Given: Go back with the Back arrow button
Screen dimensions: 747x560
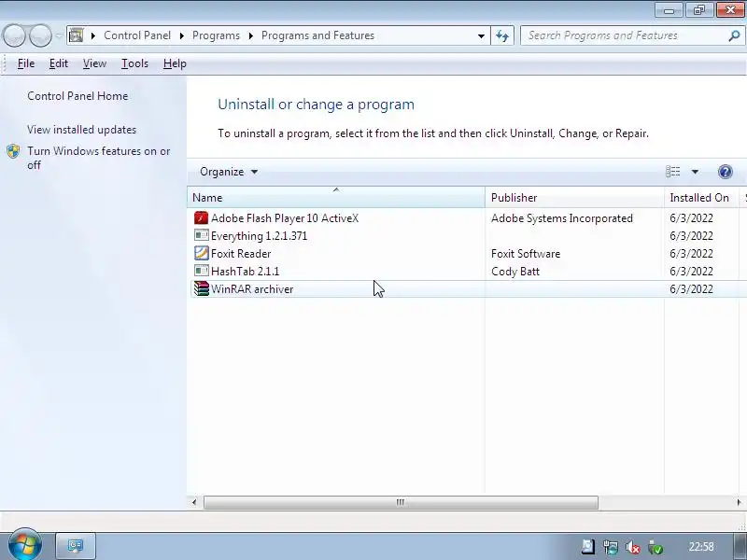Looking at the screenshot, I should click(14, 35).
